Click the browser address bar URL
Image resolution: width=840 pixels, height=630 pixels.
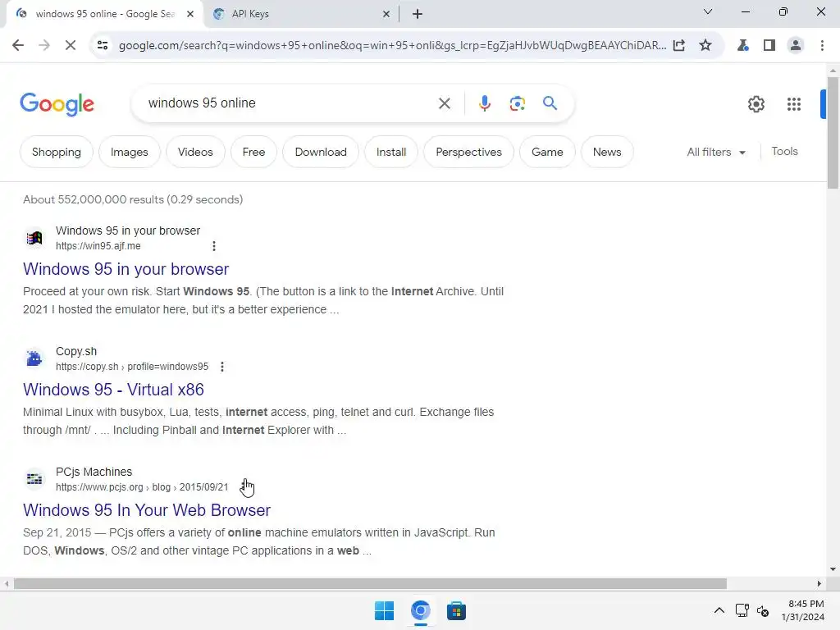click(x=392, y=46)
